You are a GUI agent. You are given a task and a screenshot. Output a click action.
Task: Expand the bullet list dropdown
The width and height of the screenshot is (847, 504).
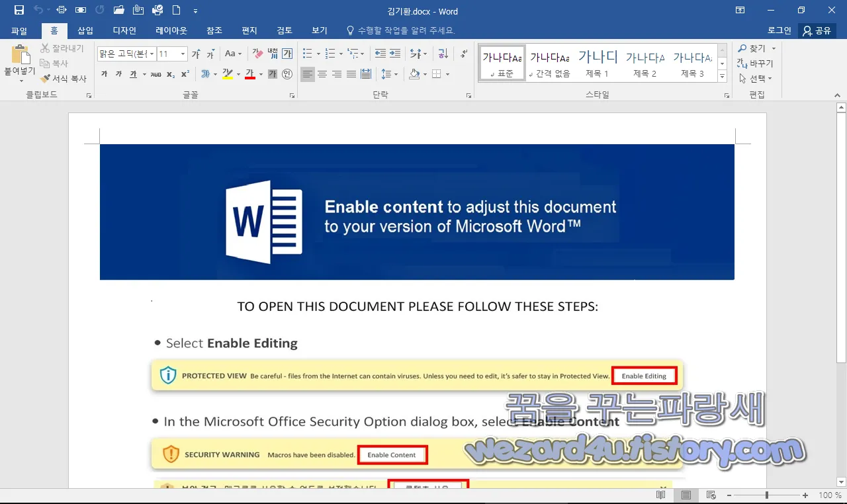pyautogui.click(x=318, y=54)
